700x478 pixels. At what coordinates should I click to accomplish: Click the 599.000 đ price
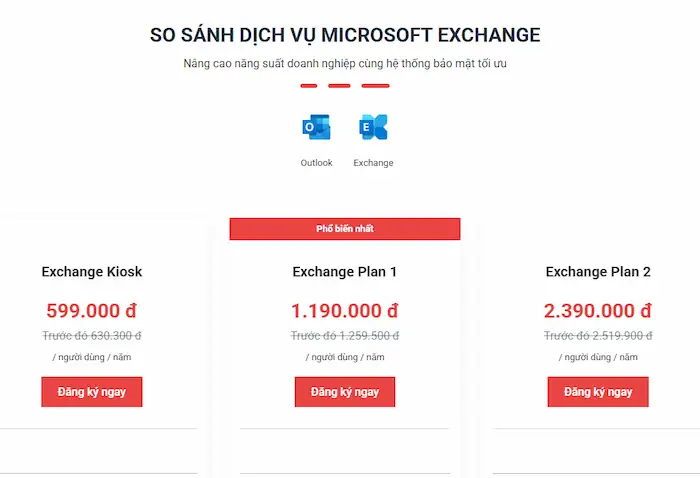pos(92,310)
